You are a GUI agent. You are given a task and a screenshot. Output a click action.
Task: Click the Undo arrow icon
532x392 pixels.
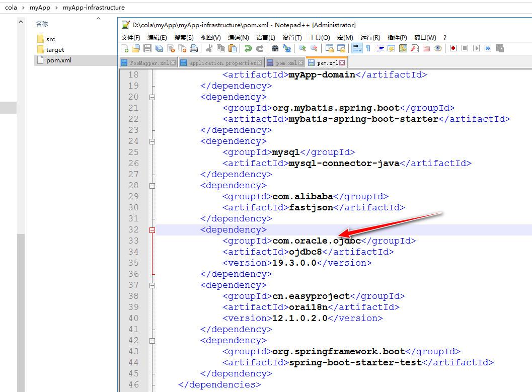(248, 48)
